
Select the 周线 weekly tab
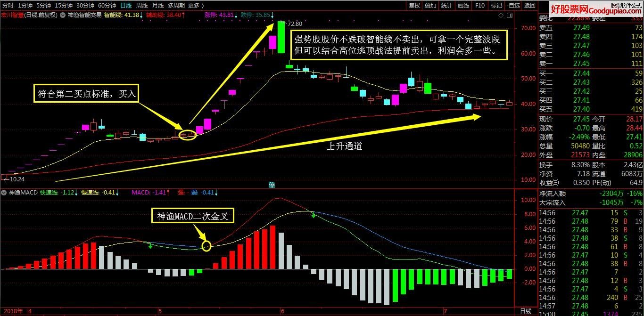(141, 5)
